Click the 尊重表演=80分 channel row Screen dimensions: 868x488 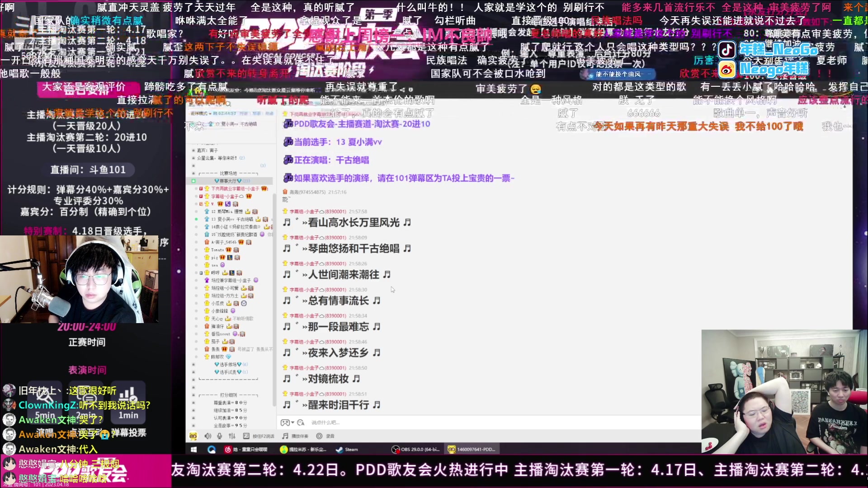point(230,403)
